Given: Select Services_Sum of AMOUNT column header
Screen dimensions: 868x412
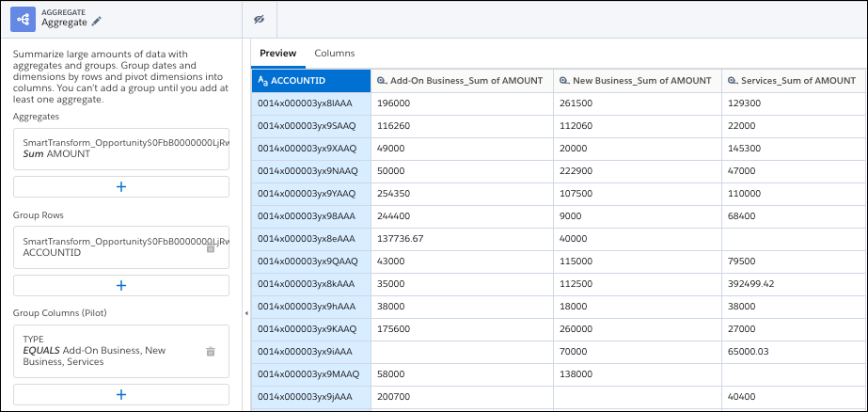Looking at the screenshot, I should 794,81.
